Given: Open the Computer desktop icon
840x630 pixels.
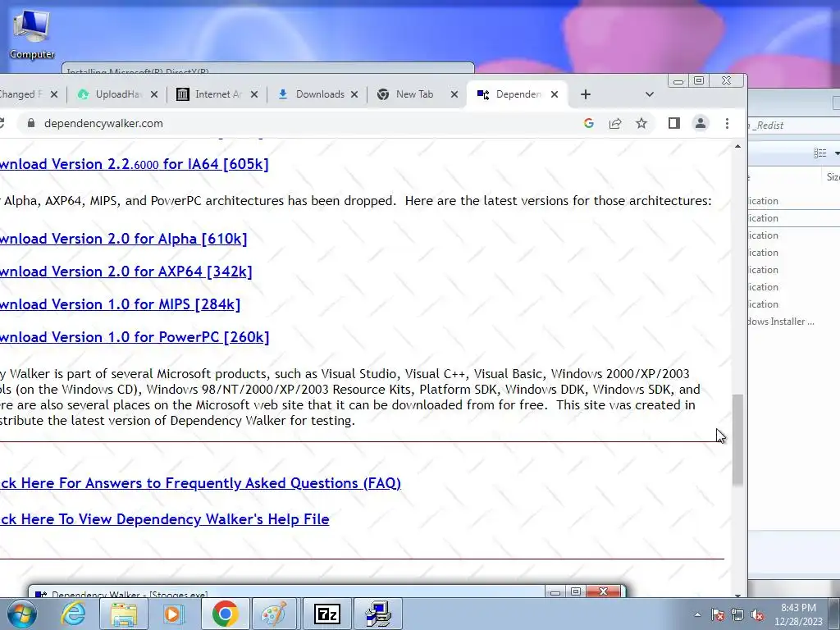Looking at the screenshot, I should pos(32,34).
